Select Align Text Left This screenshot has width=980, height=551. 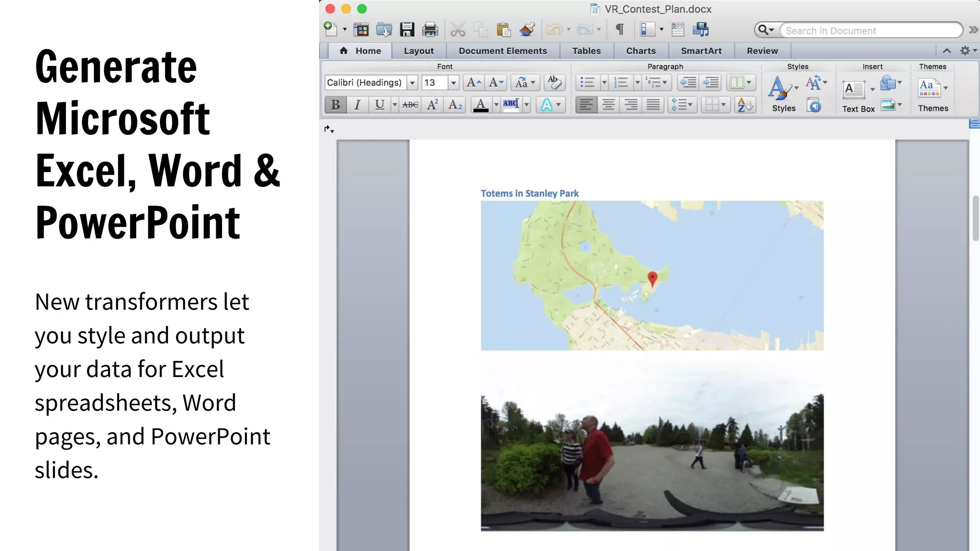[x=586, y=105]
